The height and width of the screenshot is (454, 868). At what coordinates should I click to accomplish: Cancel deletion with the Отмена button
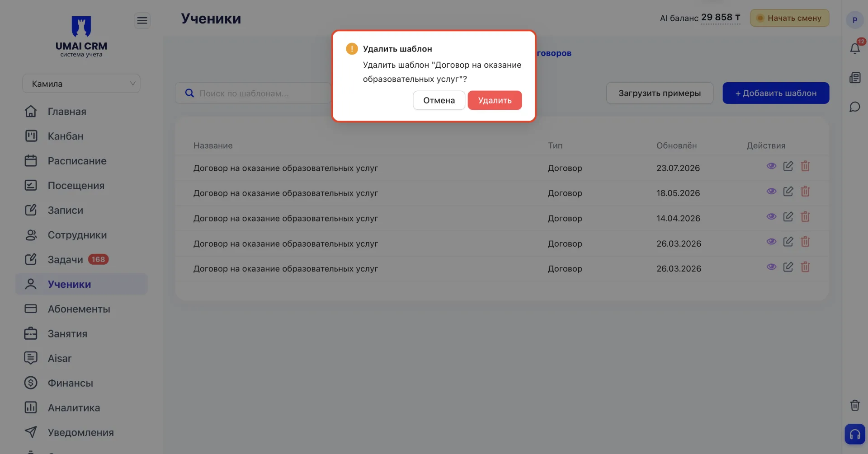(439, 100)
